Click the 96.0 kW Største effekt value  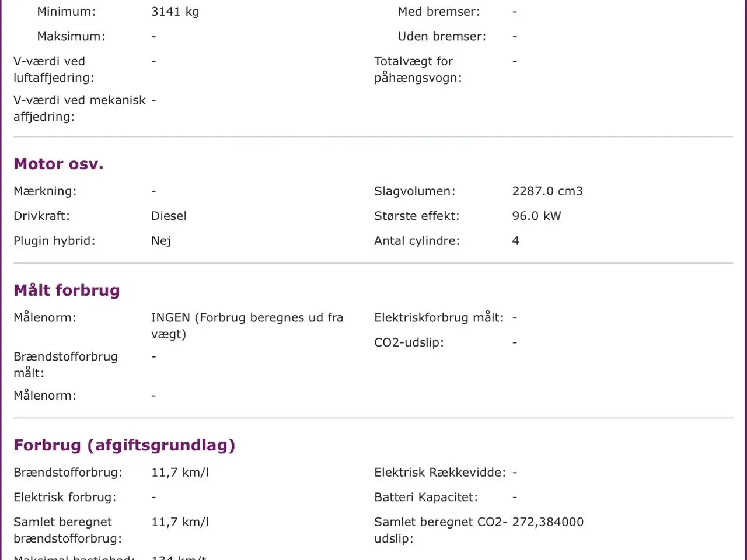(x=536, y=216)
